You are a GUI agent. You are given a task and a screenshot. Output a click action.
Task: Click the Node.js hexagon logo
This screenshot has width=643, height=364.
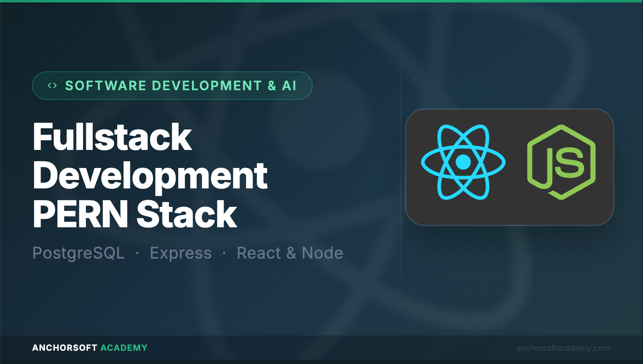tap(561, 162)
